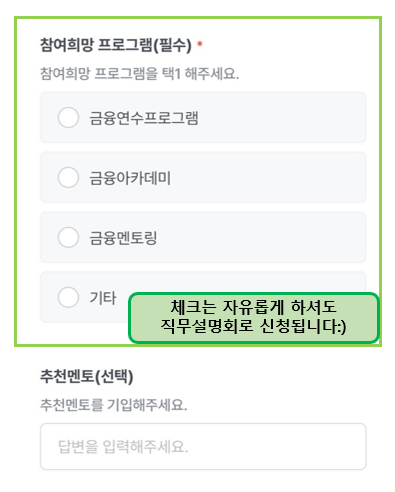The width and height of the screenshot is (395, 492).
Task: Click the red required asterisk
Action: [200, 44]
